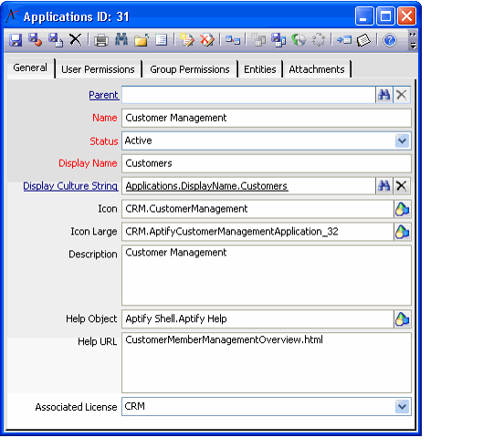Click the Print record toolbar icon

coord(101,40)
